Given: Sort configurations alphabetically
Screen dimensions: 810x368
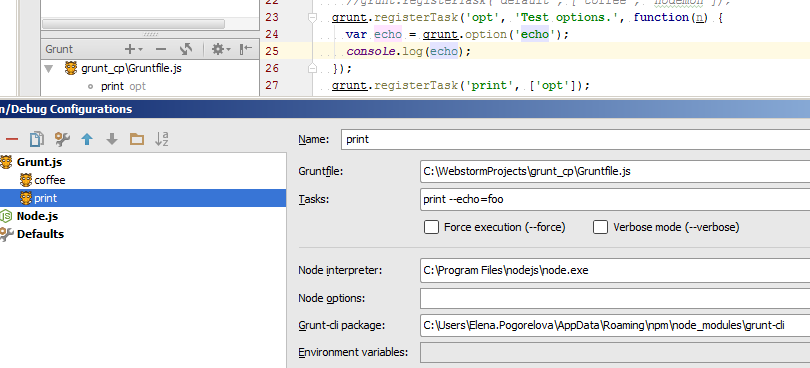Looking at the screenshot, I should click(x=162, y=139).
